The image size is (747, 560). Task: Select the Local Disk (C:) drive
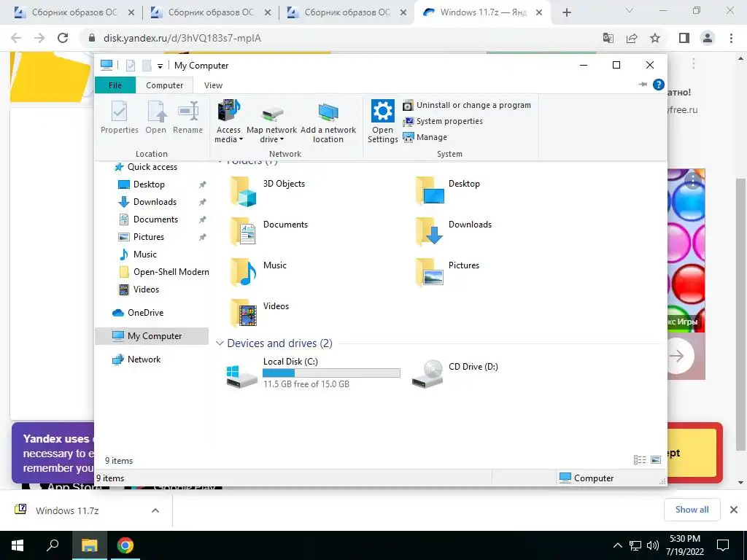[312, 373]
